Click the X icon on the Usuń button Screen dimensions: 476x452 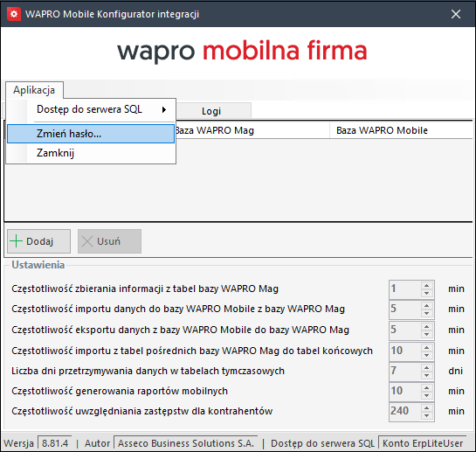pos(87,241)
